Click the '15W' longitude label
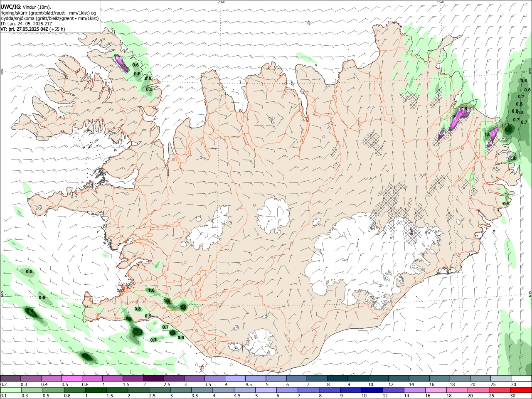This screenshot has width=532, height=399. [440, 2]
